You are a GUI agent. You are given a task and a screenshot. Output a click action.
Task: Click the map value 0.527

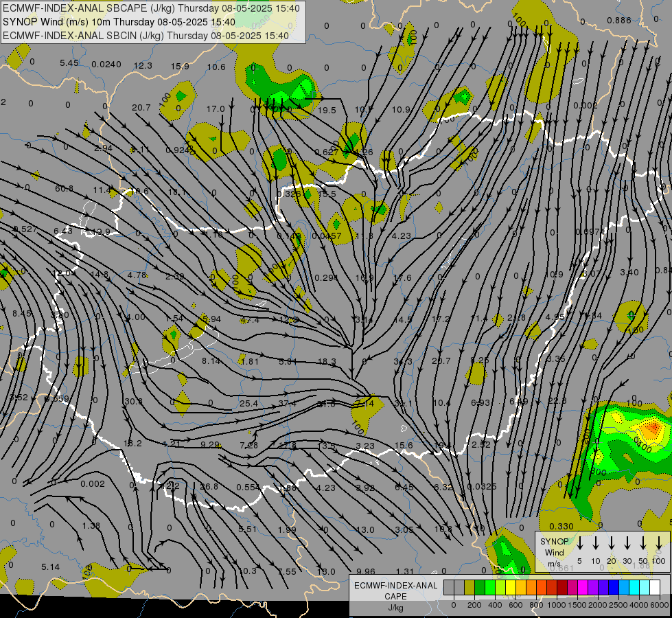tap(25, 229)
